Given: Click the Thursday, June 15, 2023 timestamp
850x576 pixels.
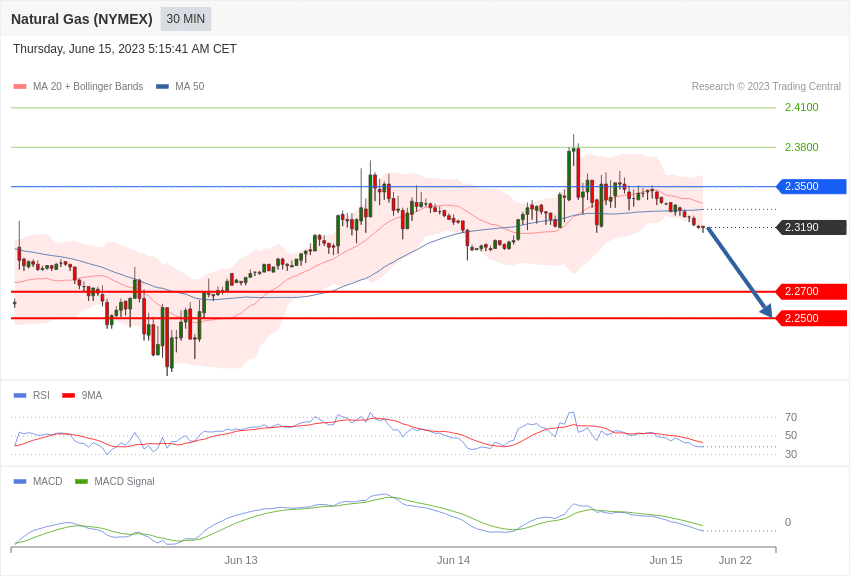Looking at the screenshot, I should [125, 49].
